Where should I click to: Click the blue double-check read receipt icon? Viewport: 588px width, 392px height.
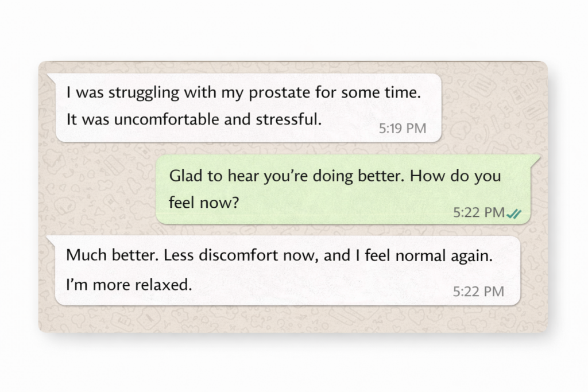[514, 214]
